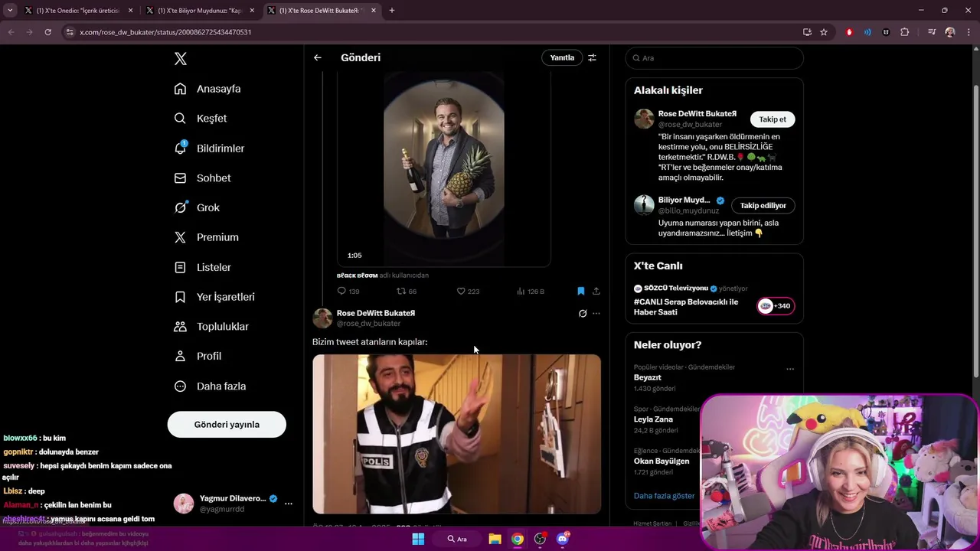Open Discord from the taskbar
The height and width of the screenshot is (551, 980).
click(563, 539)
